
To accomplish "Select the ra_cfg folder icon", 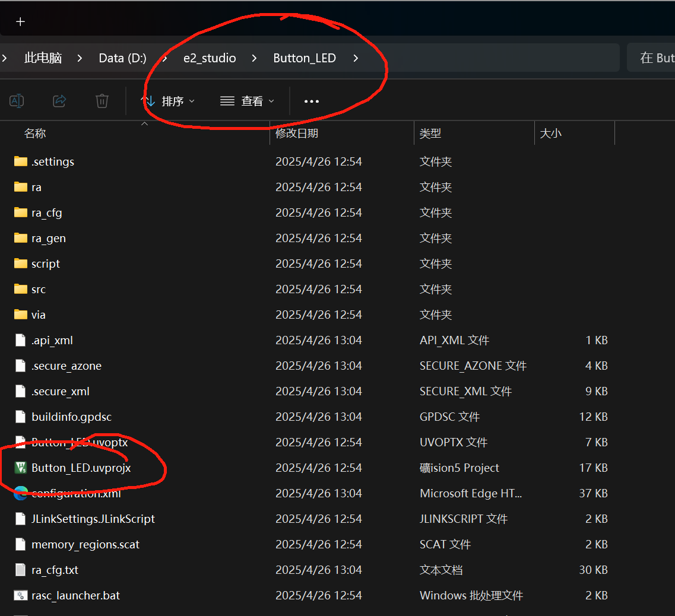I will pyautogui.click(x=21, y=212).
